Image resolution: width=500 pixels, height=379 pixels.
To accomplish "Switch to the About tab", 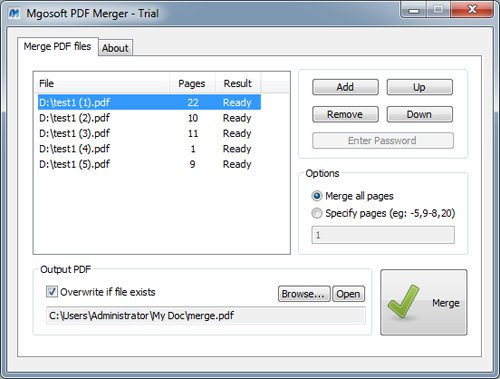I will pyautogui.click(x=115, y=48).
